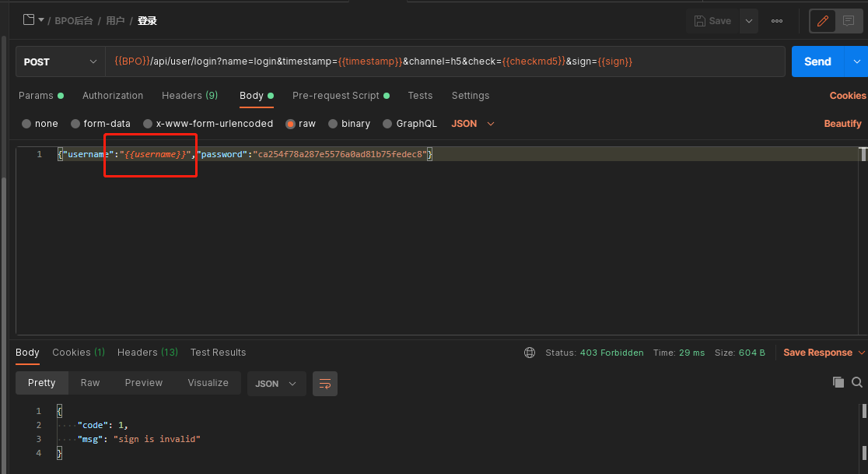This screenshot has width=868, height=474.
Task: Open the response Headers (13) tab
Action: click(147, 352)
